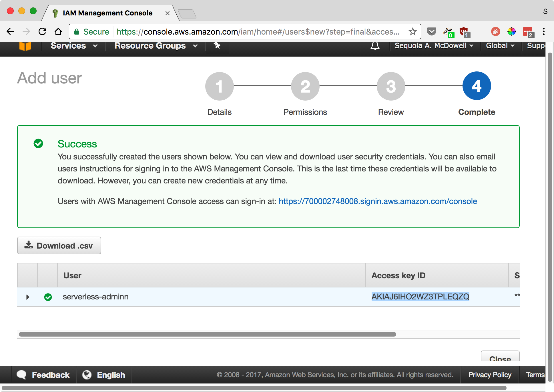Open the Resource Groups dropdown
The width and height of the screenshot is (554, 392).
156,46
